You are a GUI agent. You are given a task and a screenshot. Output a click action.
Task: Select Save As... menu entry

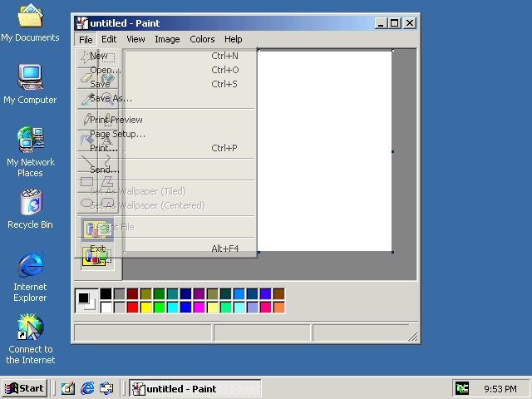coord(165,98)
